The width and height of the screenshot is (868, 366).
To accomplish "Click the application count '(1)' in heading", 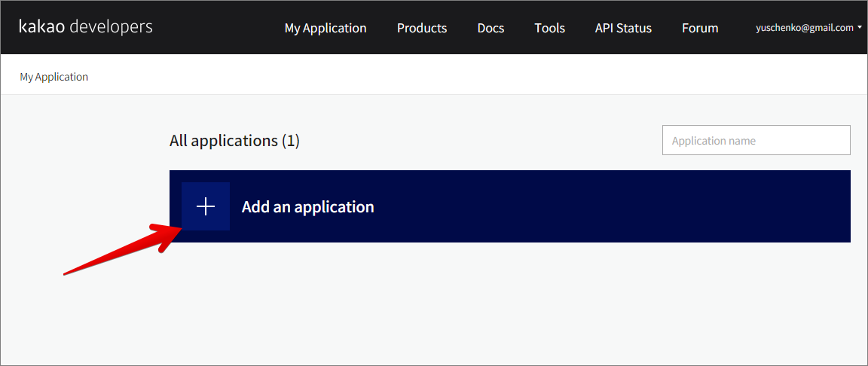I will coord(290,141).
